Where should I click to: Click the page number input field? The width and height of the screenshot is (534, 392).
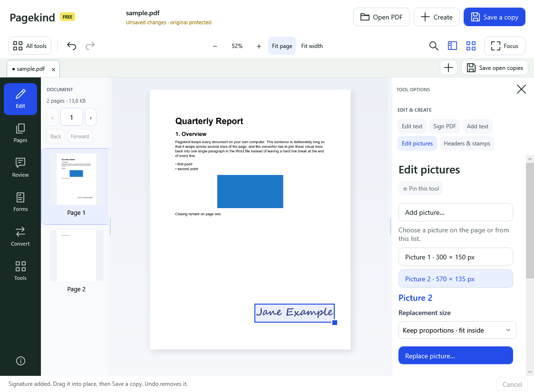click(71, 117)
